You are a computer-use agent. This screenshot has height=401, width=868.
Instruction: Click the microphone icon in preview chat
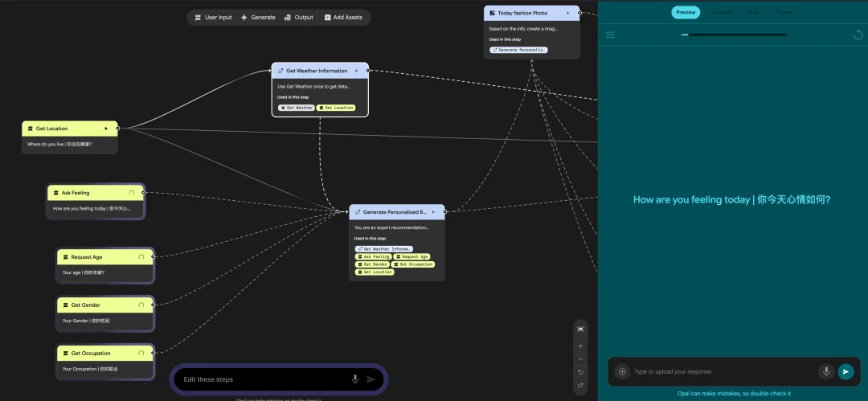[825, 371]
